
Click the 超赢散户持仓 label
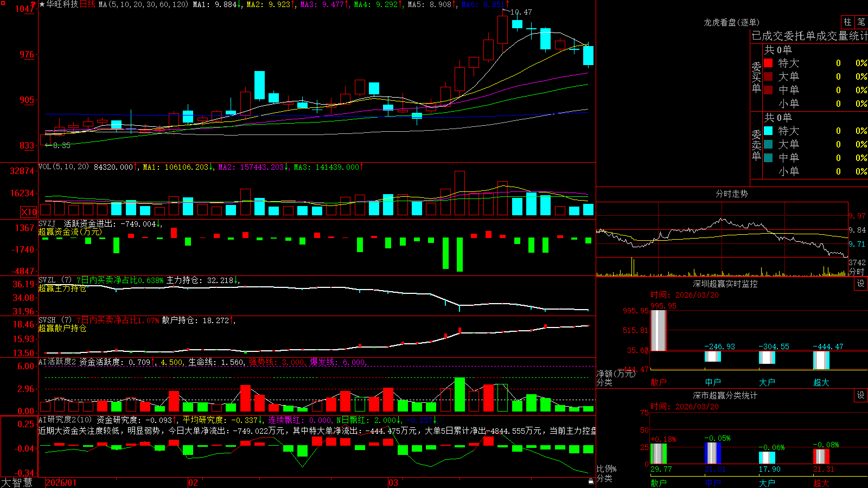[x=62, y=329]
